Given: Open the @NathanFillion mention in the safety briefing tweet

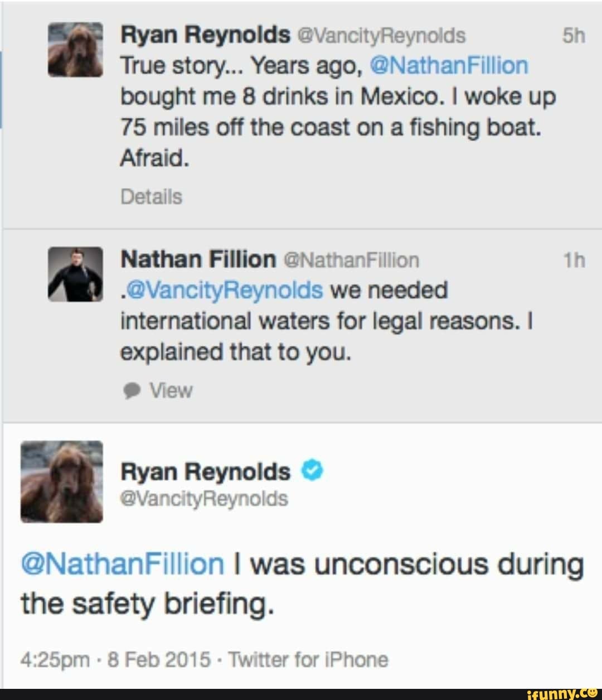Looking at the screenshot, I should tap(122, 564).
